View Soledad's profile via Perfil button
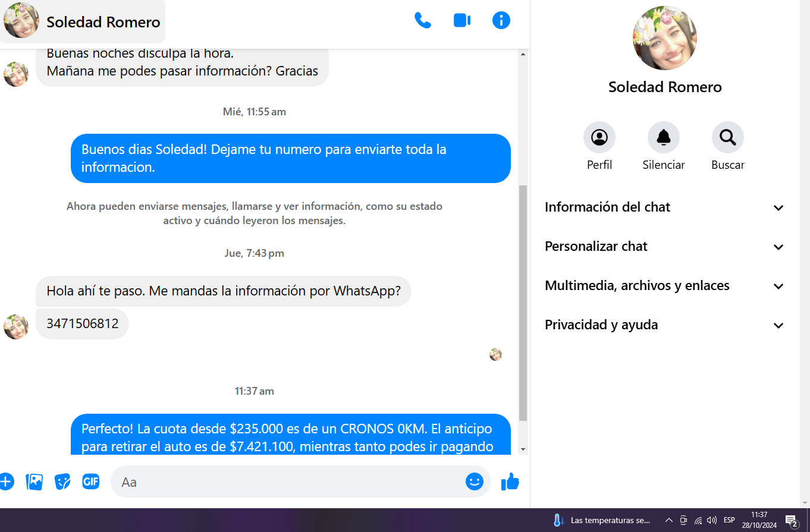Screen dimensions: 810x532 [x=599, y=137]
